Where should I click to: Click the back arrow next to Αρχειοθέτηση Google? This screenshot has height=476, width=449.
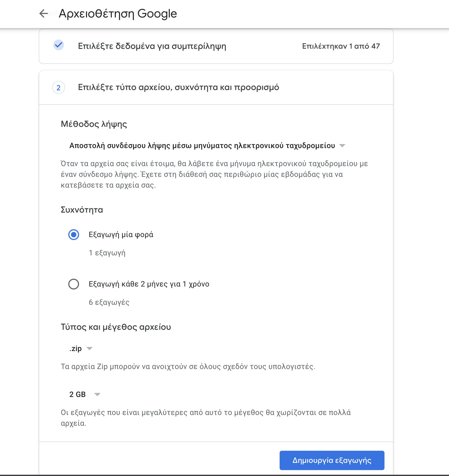point(44,13)
